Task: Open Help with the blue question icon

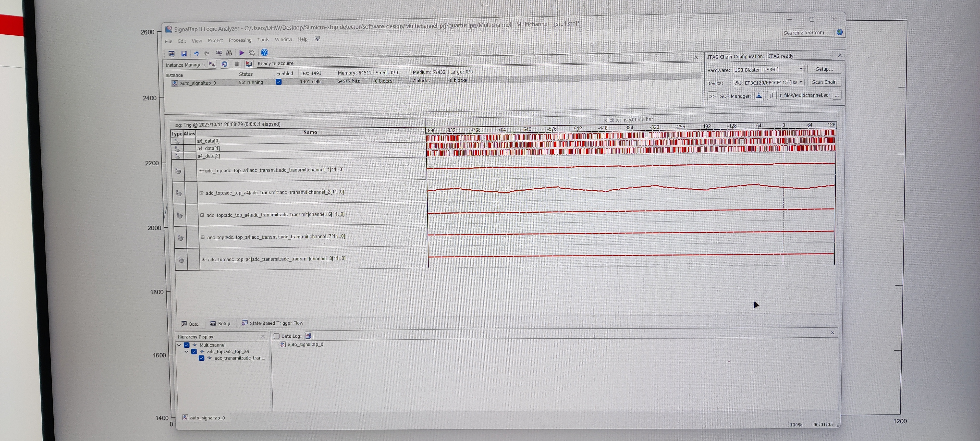Action: coord(264,52)
